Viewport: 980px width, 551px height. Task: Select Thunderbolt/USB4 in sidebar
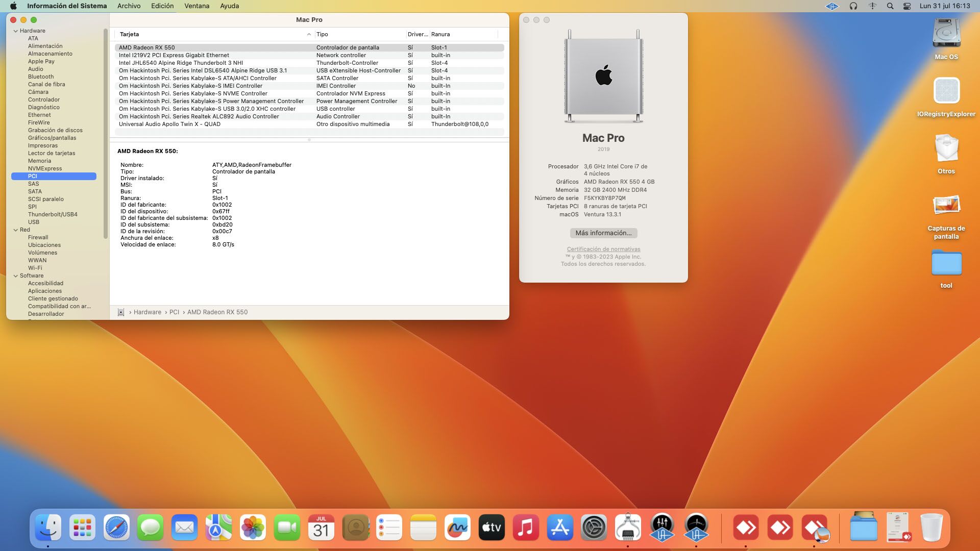point(53,215)
